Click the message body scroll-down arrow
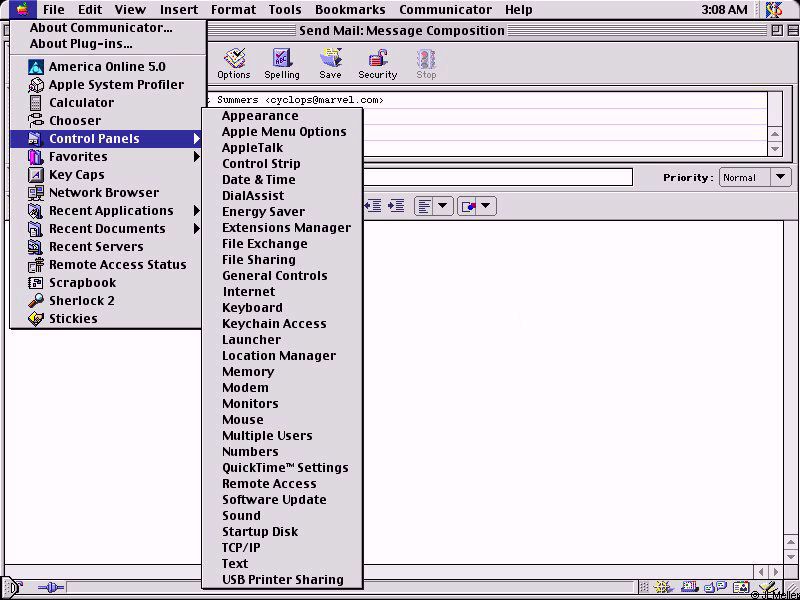Image resolution: width=800 pixels, height=600 pixels. [791, 556]
